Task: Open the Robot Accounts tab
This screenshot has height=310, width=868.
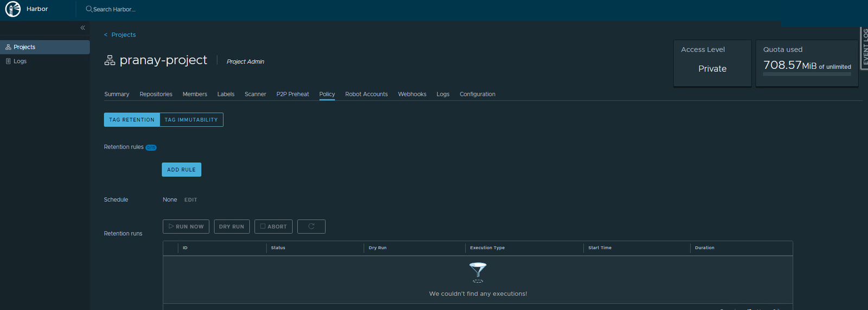Action: [366, 94]
